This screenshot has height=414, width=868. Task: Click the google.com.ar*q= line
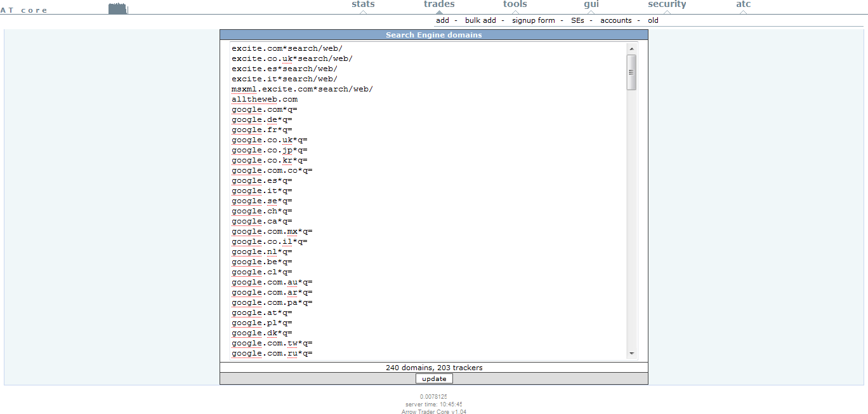pyautogui.click(x=272, y=292)
